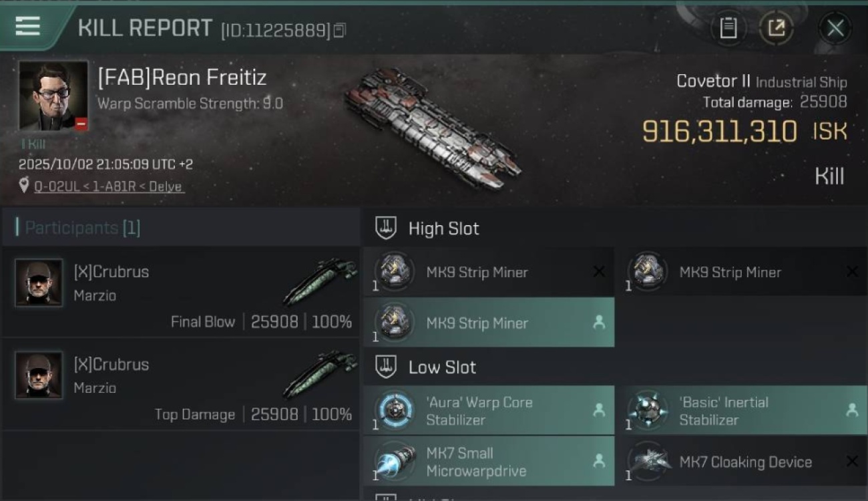868x501 pixels.
Task: View Crubrus's Final Blow portrait
Action: pyautogui.click(x=39, y=283)
